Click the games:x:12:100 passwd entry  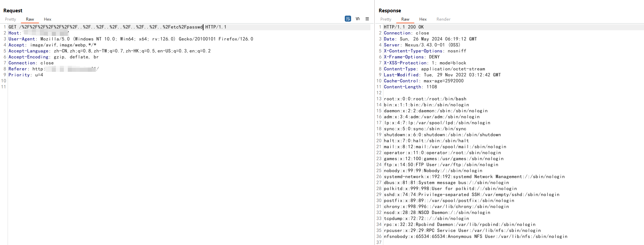tap(444, 159)
